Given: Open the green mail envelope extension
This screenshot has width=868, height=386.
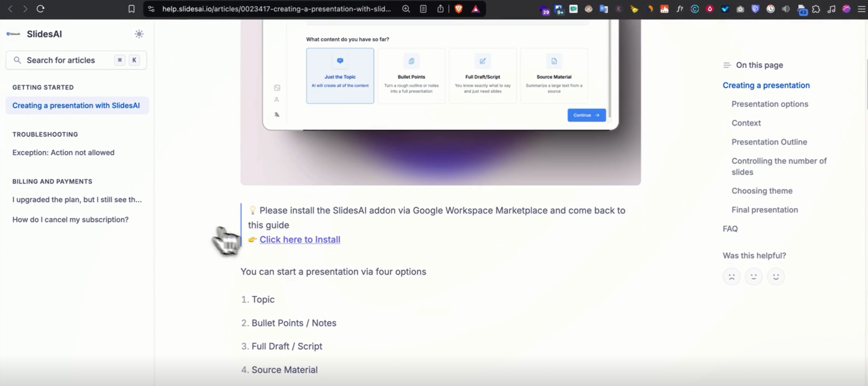Looking at the screenshot, I should pyautogui.click(x=574, y=9).
